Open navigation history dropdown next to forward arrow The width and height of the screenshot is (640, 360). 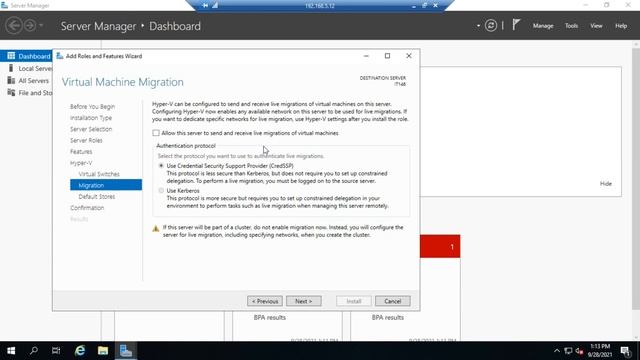click(x=41, y=26)
